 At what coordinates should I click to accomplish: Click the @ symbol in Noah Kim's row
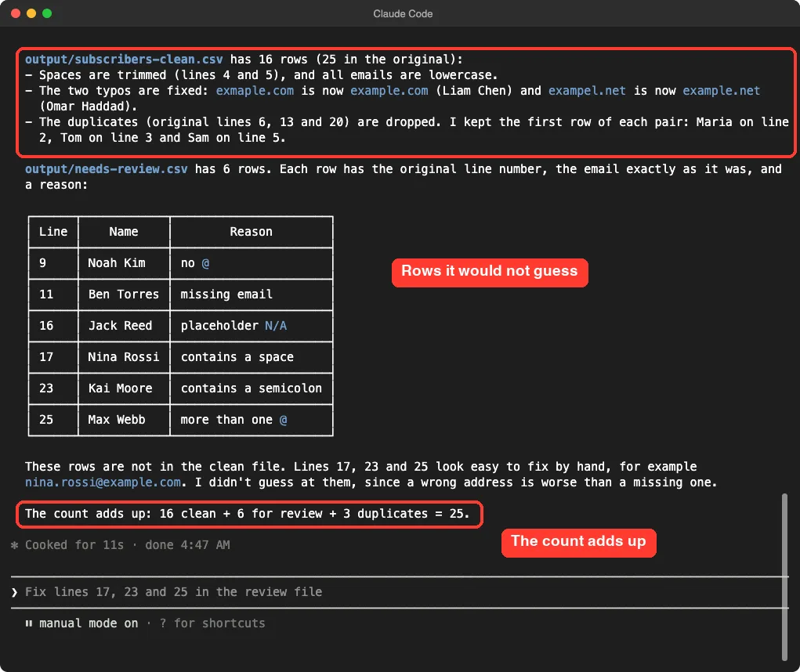pos(205,263)
